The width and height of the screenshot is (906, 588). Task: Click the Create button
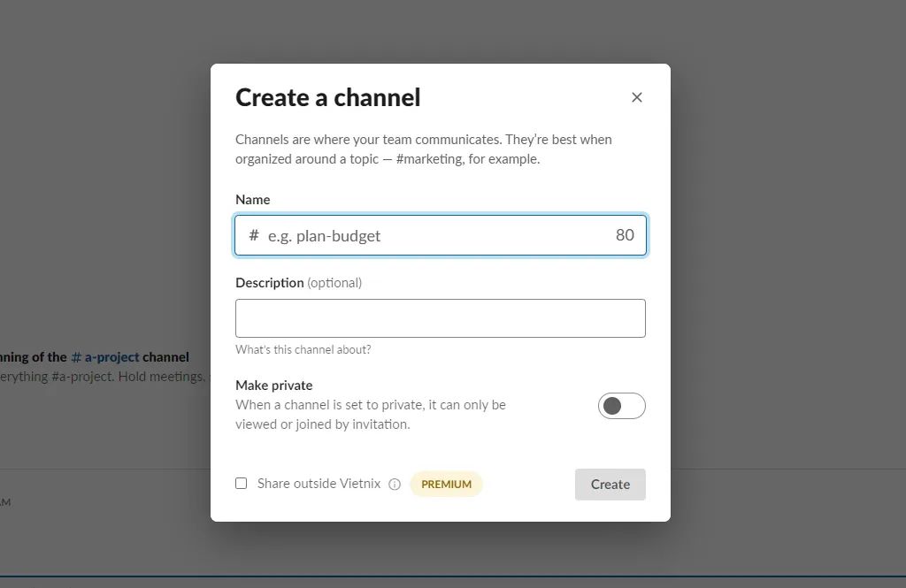(x=610, y=484)
